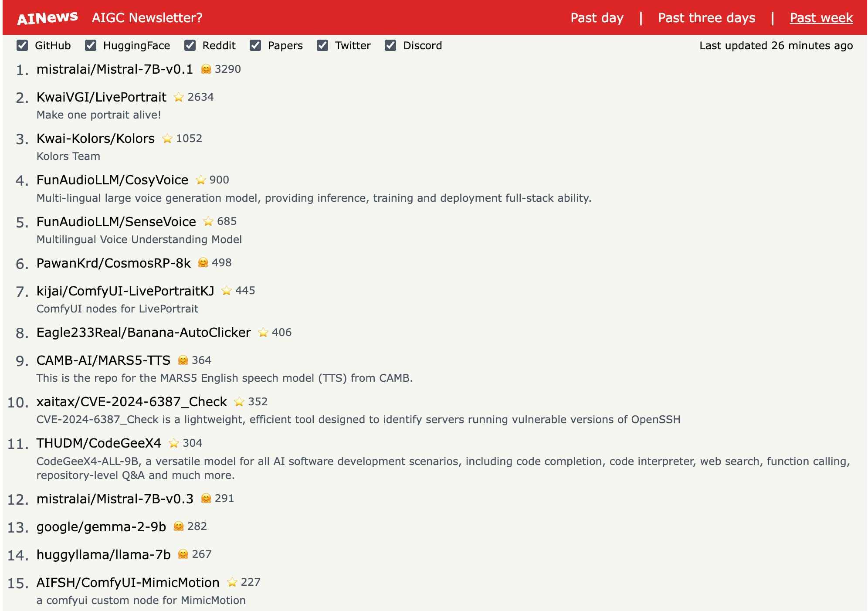Click the 'Kolors Team' description

[68, 156]
